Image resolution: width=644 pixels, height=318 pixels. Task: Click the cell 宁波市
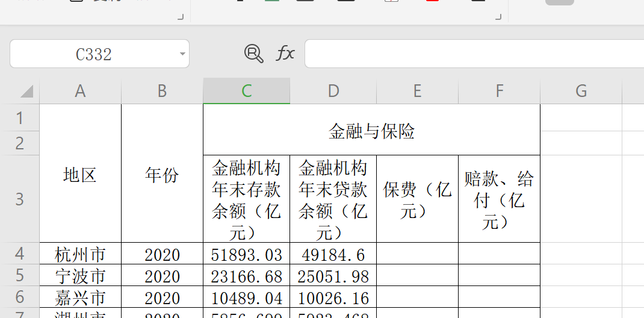pyautogui.click(x=81, y=275)
